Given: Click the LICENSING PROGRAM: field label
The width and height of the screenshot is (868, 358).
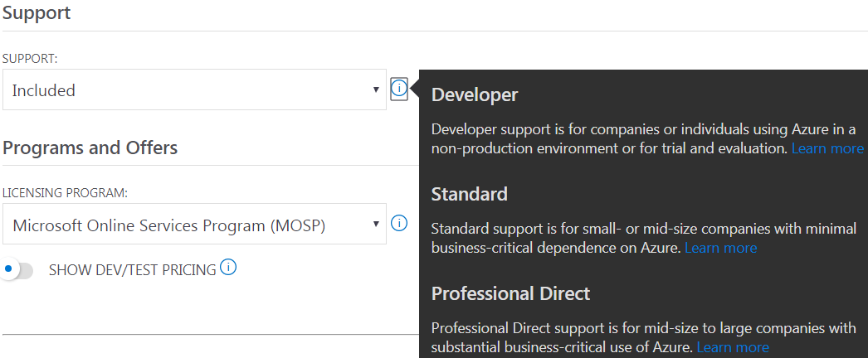Looking at the screenshot, I should 65,193.
